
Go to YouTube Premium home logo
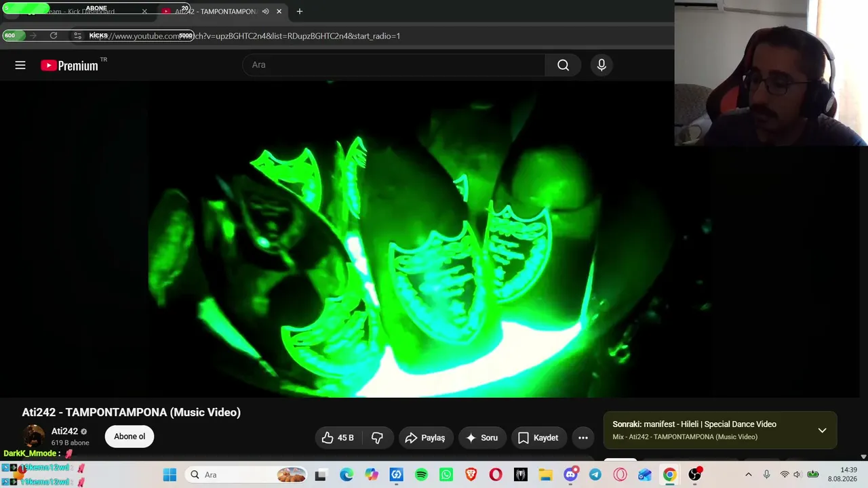(69, 65)
